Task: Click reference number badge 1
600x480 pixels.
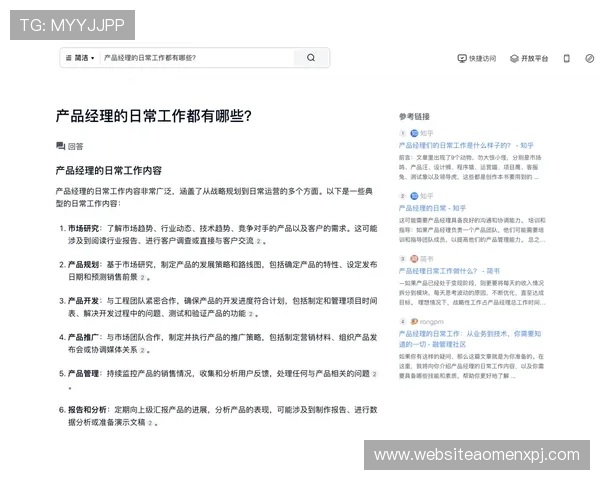Action: tap(403, 133)
